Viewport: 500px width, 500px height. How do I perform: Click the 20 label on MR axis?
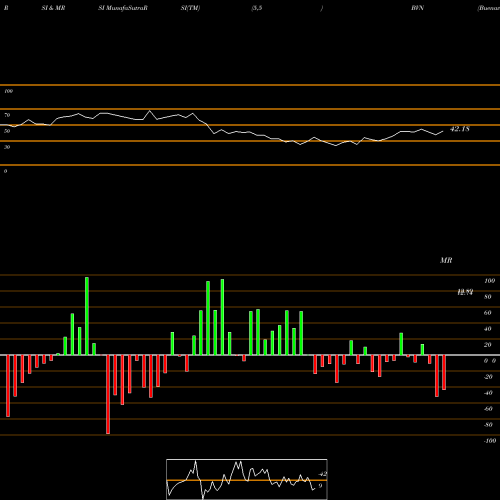click(x=487, y=345)
